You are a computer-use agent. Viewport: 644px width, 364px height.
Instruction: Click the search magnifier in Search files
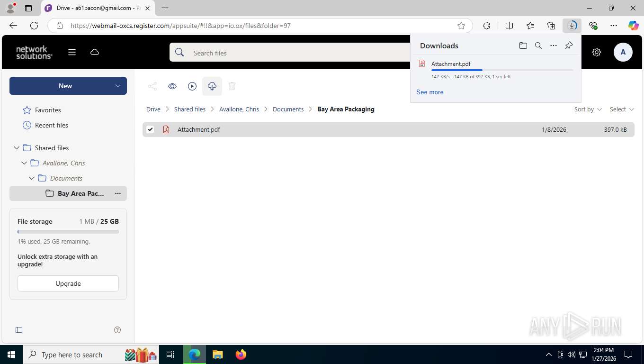click(179, 53)
